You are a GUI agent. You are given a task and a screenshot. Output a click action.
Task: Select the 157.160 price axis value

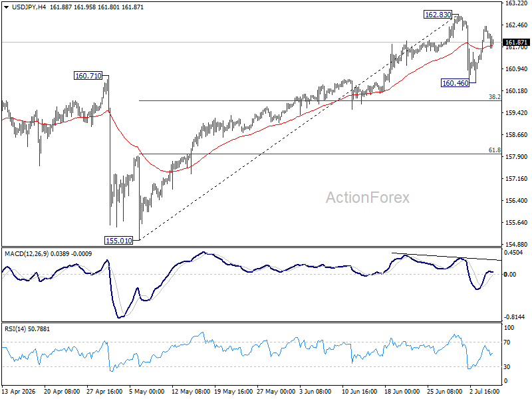point(516,178)
